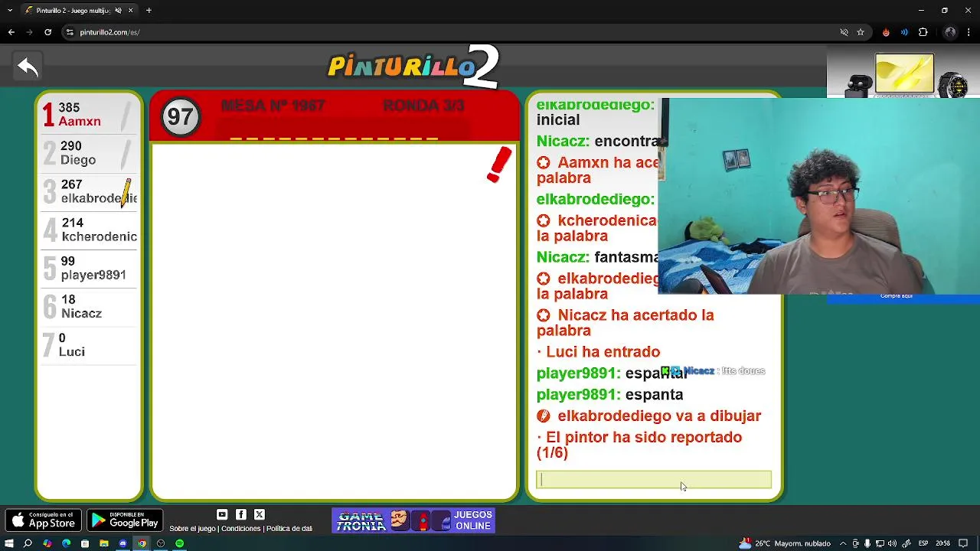Select player elkabrodediego in the scoreboard
The image size is (980, 551).
89,191
